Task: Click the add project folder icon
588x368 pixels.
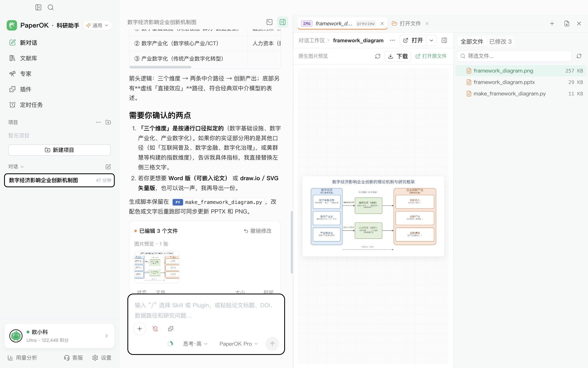Action: click(x=108, y=122)
